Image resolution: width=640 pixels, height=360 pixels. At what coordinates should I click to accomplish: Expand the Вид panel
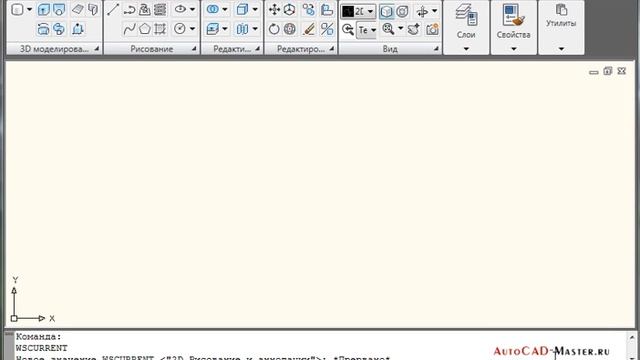click(436, 49)
